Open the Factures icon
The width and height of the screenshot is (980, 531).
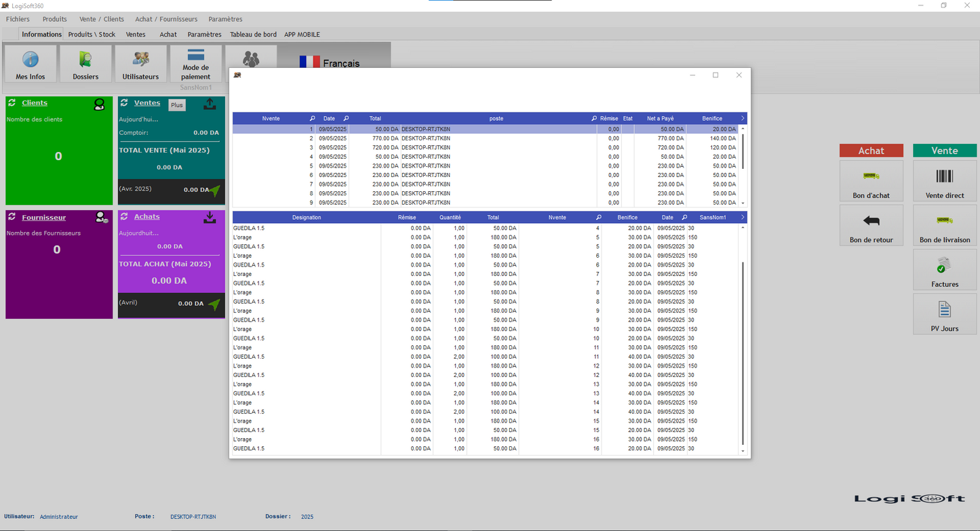[944, 271]
